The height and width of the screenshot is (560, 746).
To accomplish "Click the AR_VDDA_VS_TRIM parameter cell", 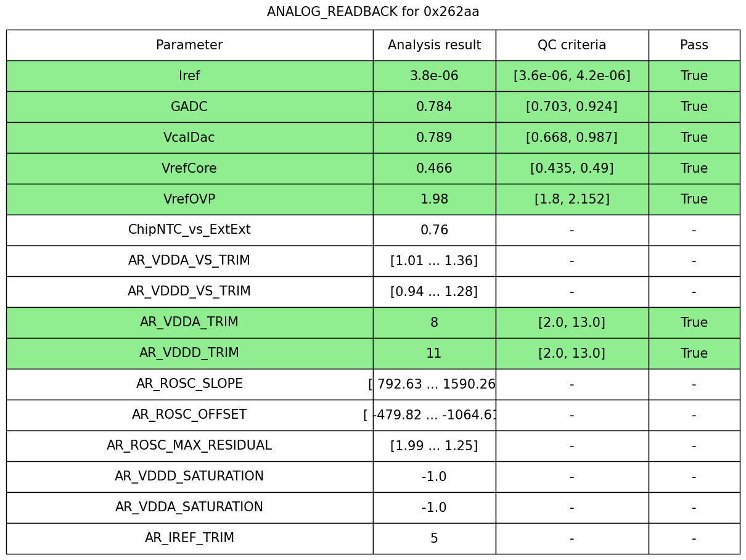I will pos(189,261).
